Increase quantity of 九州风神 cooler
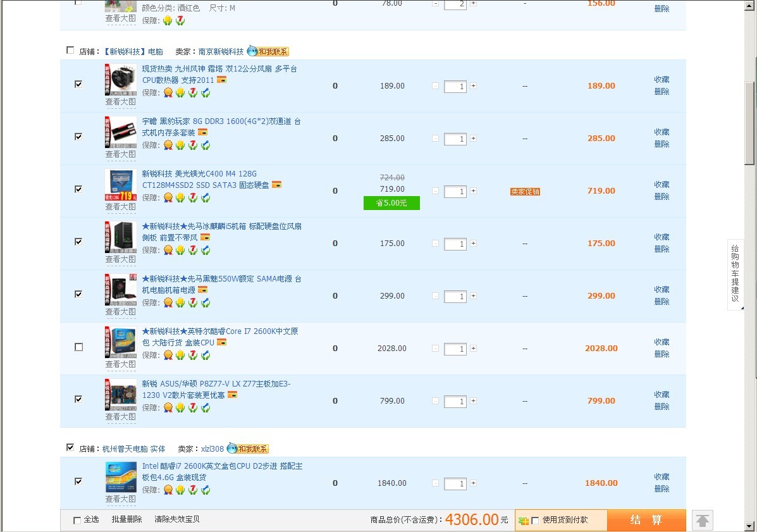 (474, 85)
